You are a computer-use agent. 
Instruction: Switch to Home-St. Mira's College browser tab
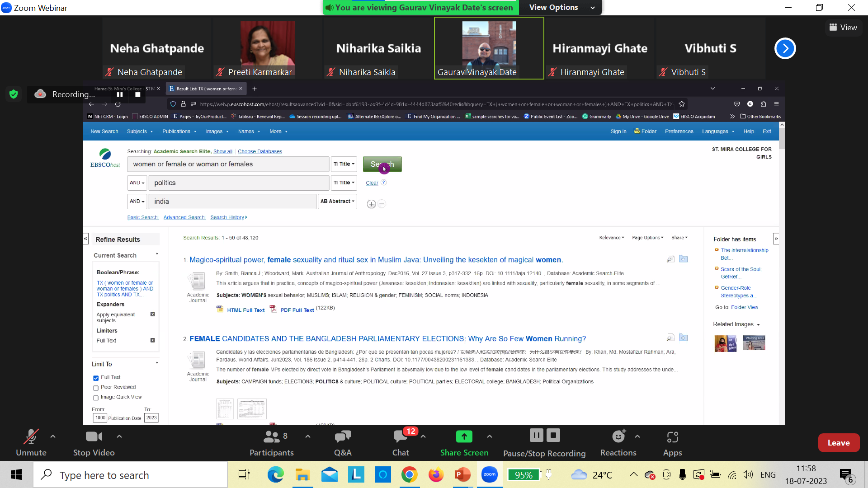(124, 89)
